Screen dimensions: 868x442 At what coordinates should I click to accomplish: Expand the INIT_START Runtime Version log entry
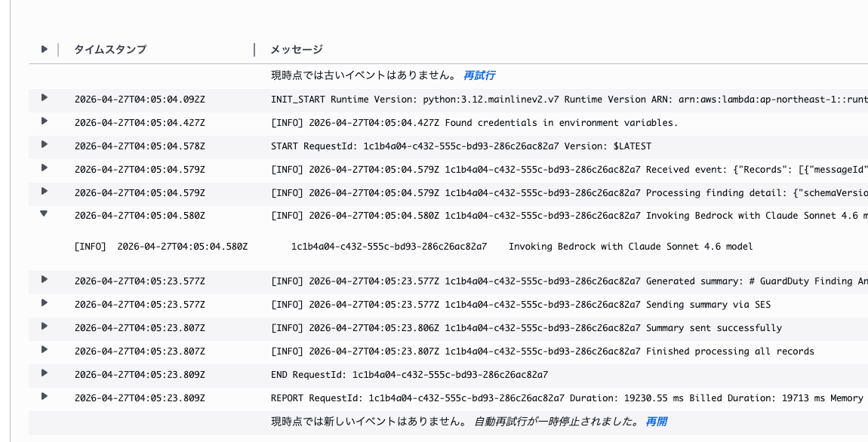45,99
